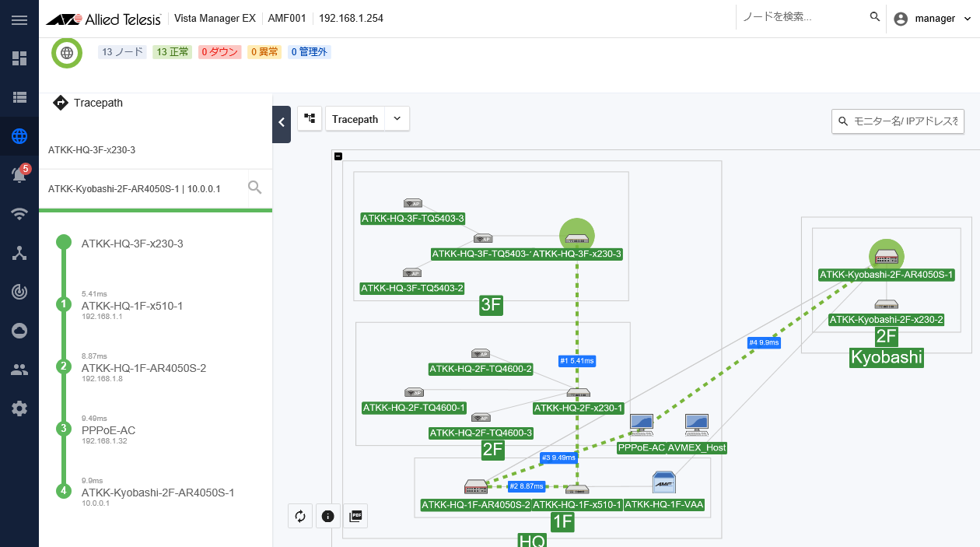Select ATKK-Kyobashi-2F-AR4050S-1 router node icon
The width and height of the screenshot is (980, 547).
tap(886, 257)
